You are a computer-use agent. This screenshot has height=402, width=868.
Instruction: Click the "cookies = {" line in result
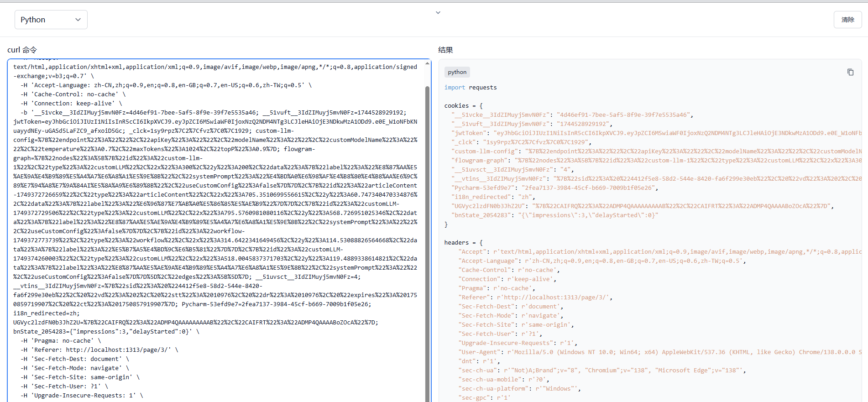coord(463,106)
